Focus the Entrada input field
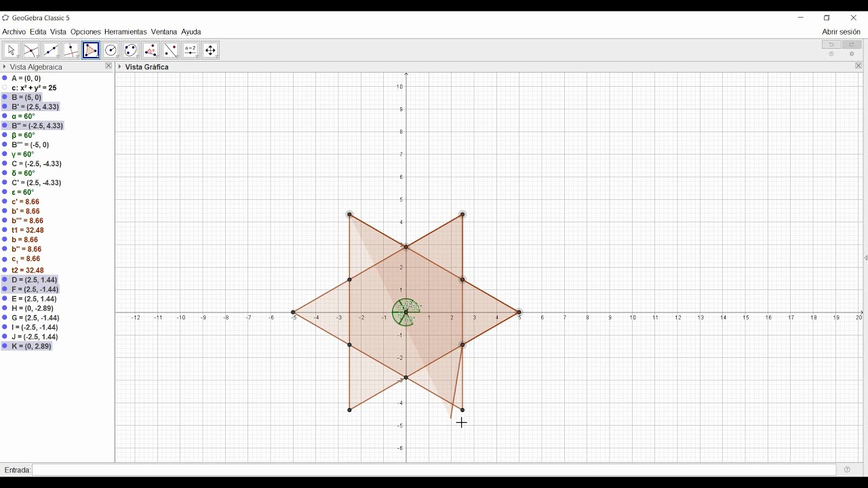Screen dimensions: 868x488 434,470
